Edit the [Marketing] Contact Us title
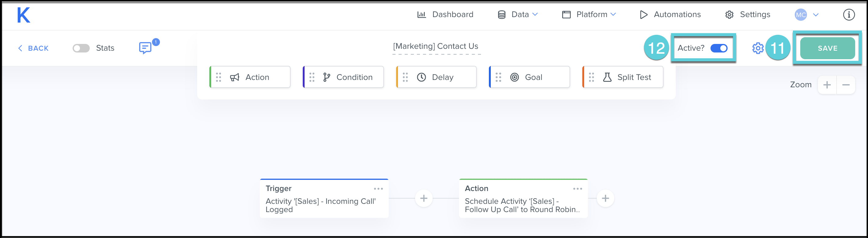Screen dimensions: 868x238 tap(436, 46)
